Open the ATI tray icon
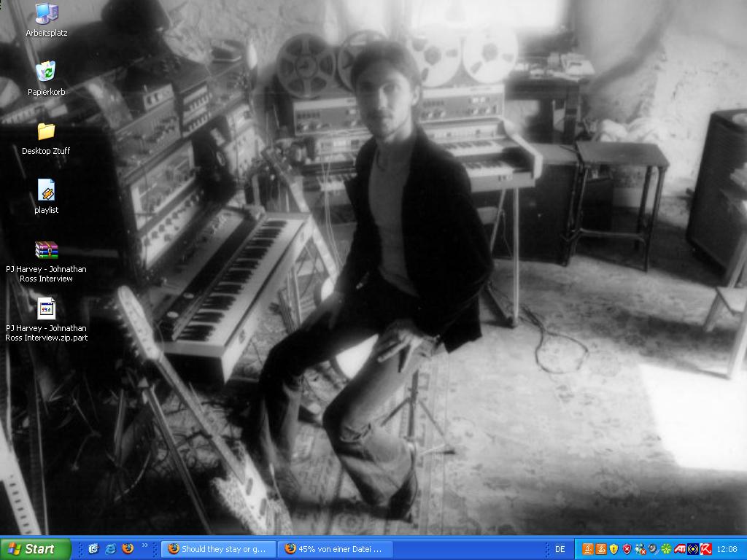The width and height of the screenshot is (747, 560). (x=679, y=549)
